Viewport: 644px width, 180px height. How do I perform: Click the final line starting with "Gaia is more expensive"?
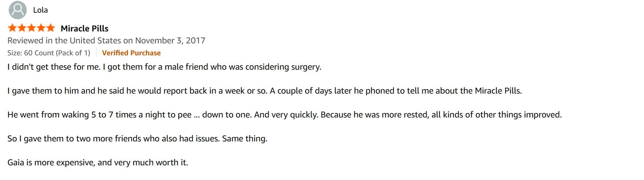[98, 163]
